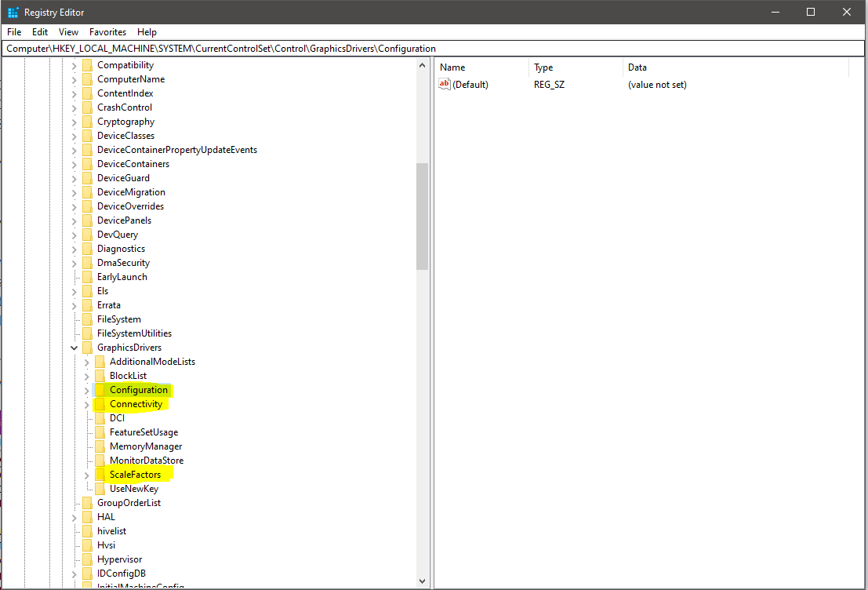Select the FeatureSetUsage key
This screenshot has width=868, height=590.
143,432
